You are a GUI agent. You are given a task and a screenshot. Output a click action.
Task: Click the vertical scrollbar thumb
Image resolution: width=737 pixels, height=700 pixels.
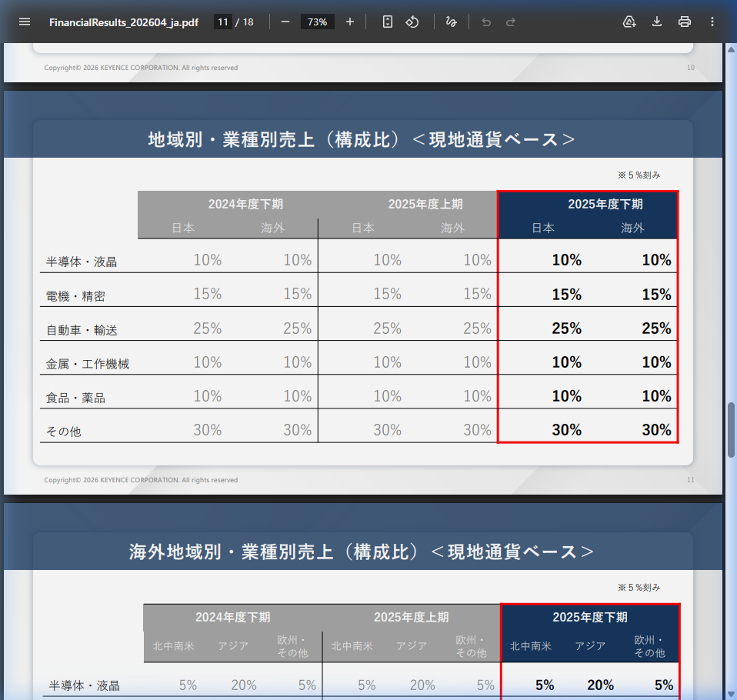731,430
